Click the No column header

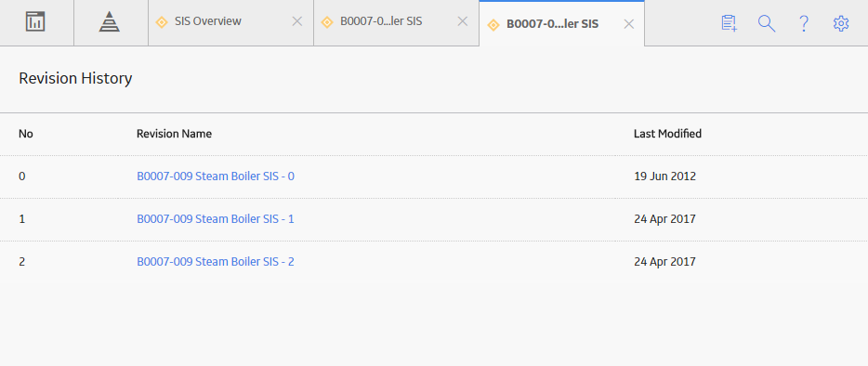point(25,134)
